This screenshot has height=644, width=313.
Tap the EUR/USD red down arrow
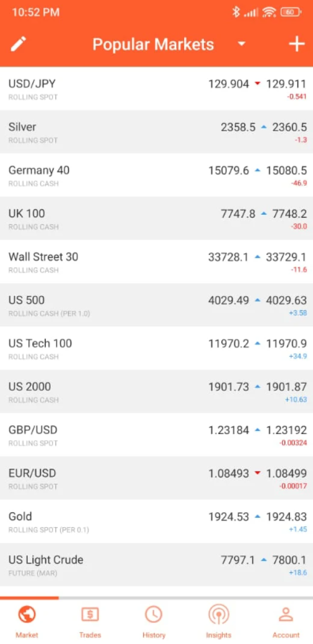(257, 473)
